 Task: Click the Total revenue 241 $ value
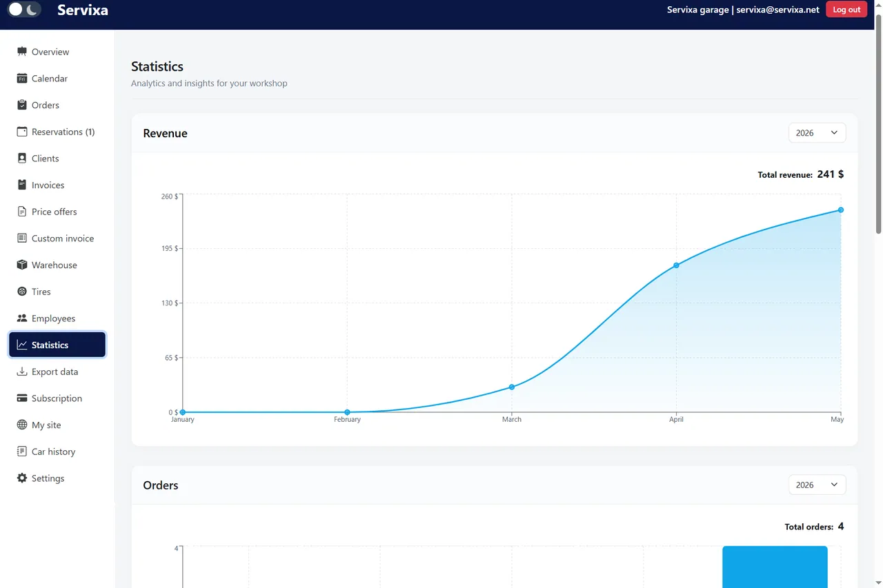click(x=830, y=174)
